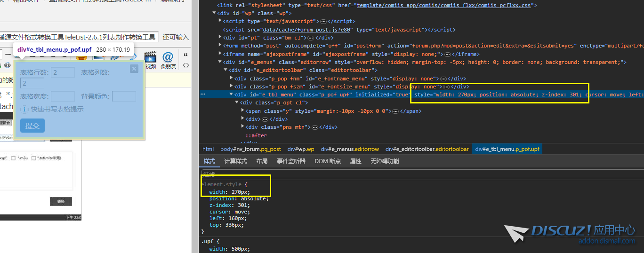Expand the collapsed badge in div id="pt" row
Image resolution: width=644 pixels, height=253 pixels.
point(311,38)
